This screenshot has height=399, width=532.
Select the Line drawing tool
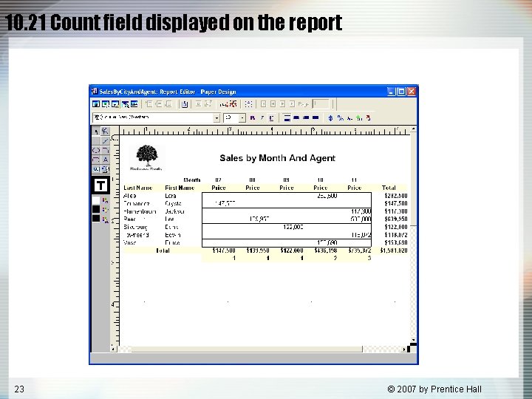click(105, 140)
